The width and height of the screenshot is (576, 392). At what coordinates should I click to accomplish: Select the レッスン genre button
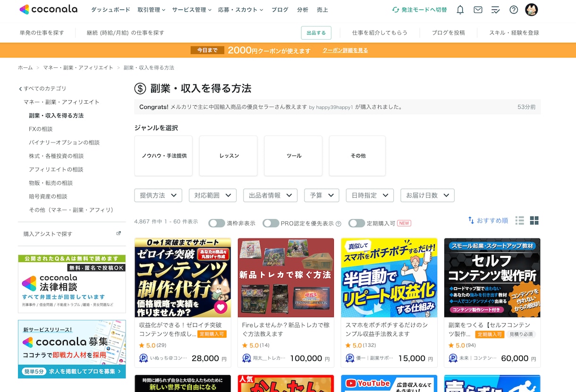click(229, 156)
